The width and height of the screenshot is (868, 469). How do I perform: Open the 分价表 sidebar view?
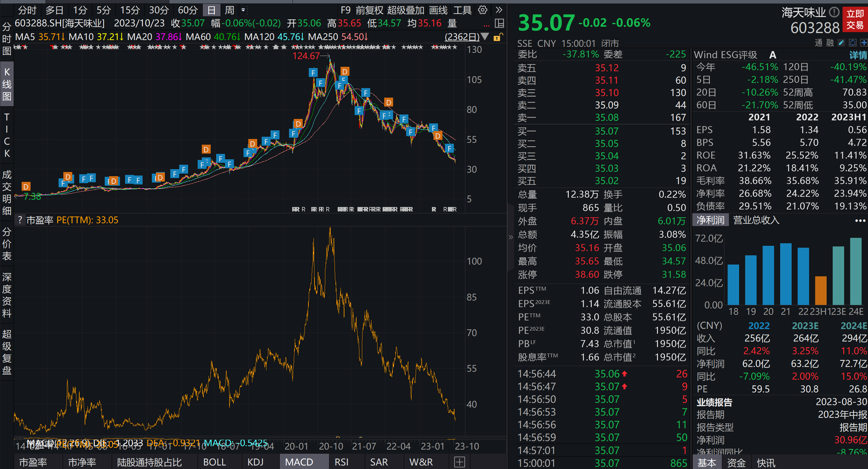pos(7,244)
